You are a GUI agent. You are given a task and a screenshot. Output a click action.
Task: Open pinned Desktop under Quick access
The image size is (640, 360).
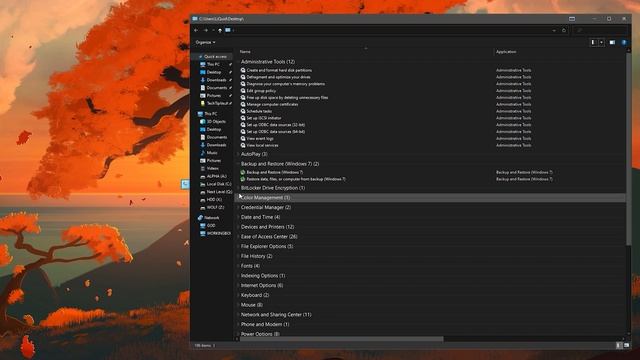213,72
